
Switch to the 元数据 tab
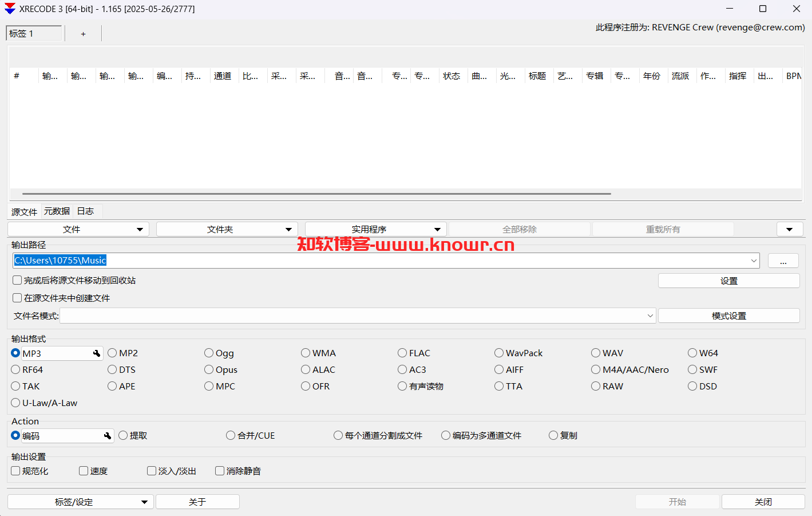click(57, 211)
